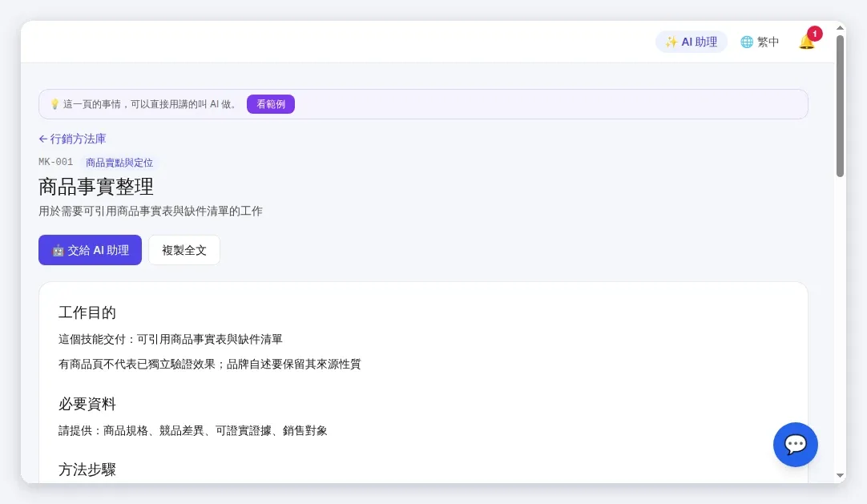This screenshot has height=504, width=867.
Task: Click the scrollbar down arrow
Action: coord(840,475)
